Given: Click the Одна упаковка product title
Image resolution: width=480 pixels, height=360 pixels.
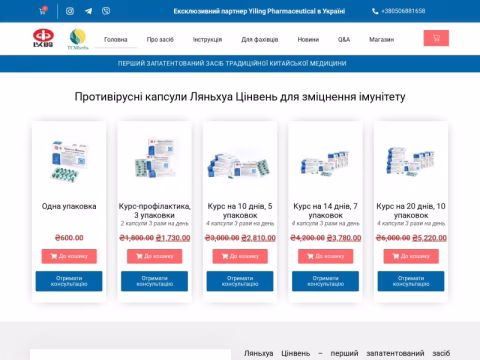Looking at the screenshot, I should (69, 206).
